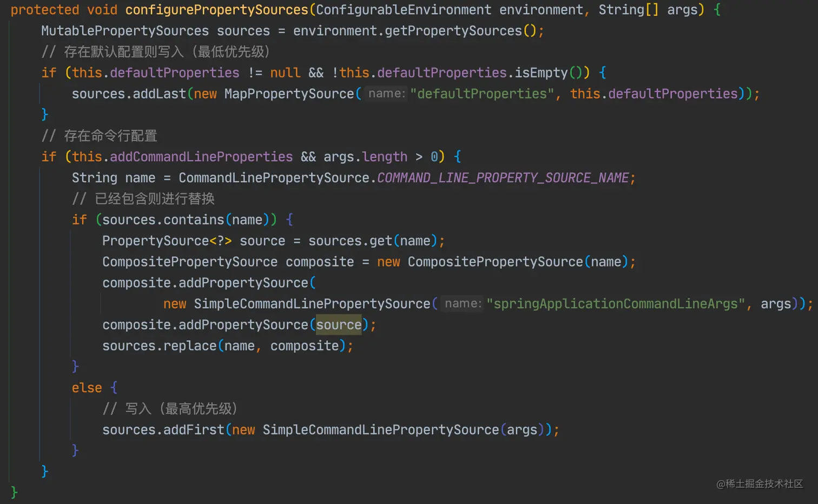
Task: Click args.length expression
Action: pyautogui.click(x=365, y=157)
